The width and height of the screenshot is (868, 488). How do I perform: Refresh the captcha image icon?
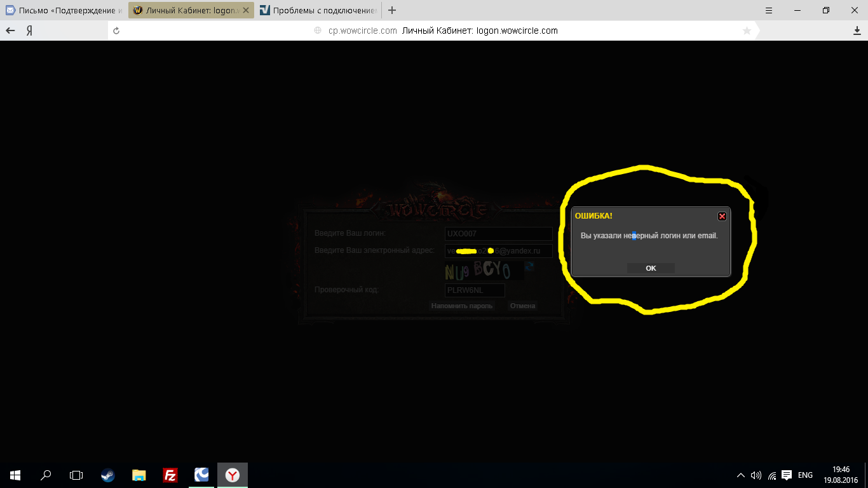click(x=529, y=268)
